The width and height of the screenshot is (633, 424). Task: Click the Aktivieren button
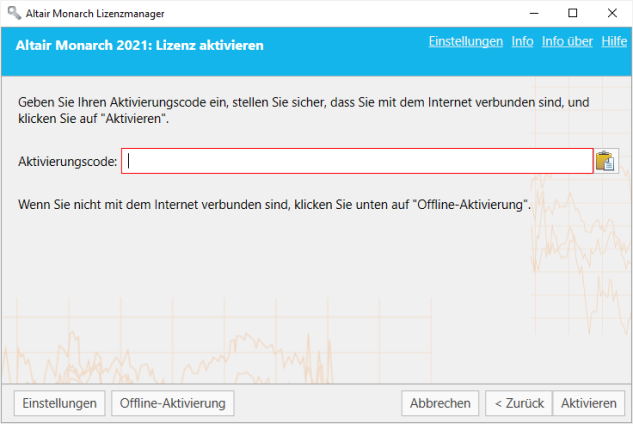589,403
